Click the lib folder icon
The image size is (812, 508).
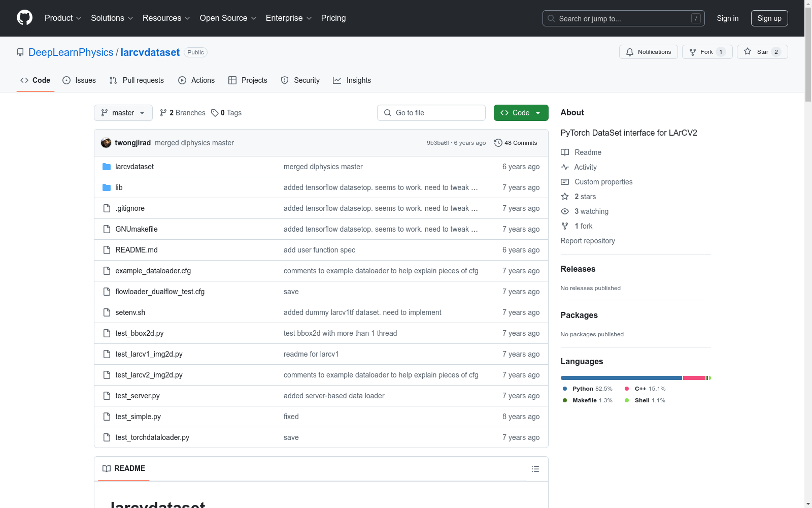[x=107, y=187]
